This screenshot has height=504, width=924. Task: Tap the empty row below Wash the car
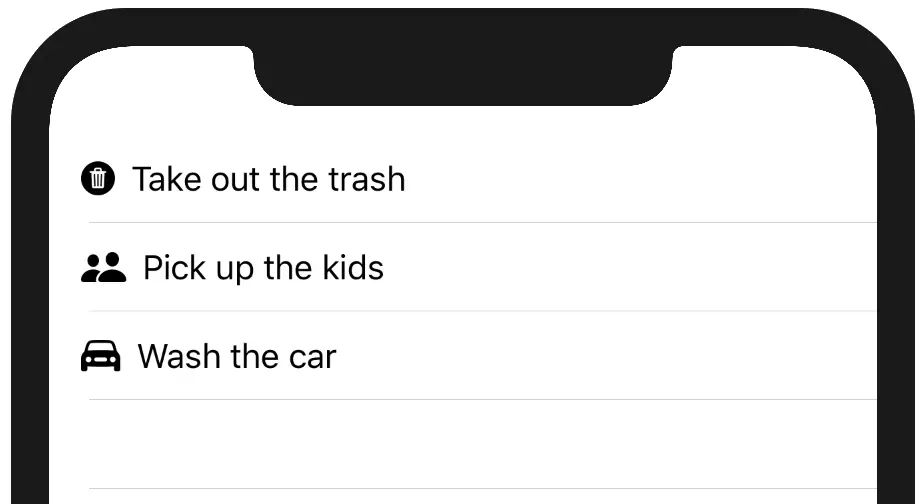coord(463,444)
